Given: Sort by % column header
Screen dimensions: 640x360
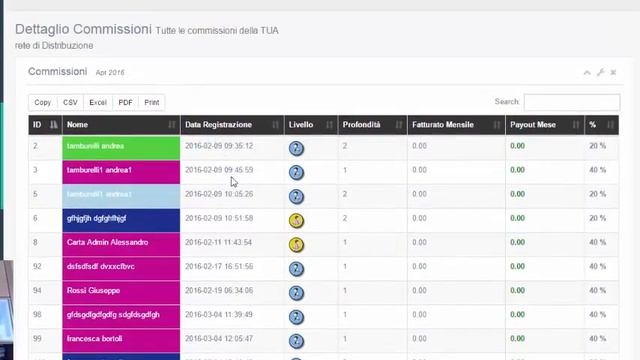Looking at the screenshot, I should pyautogui.click(x=602, y=125).
